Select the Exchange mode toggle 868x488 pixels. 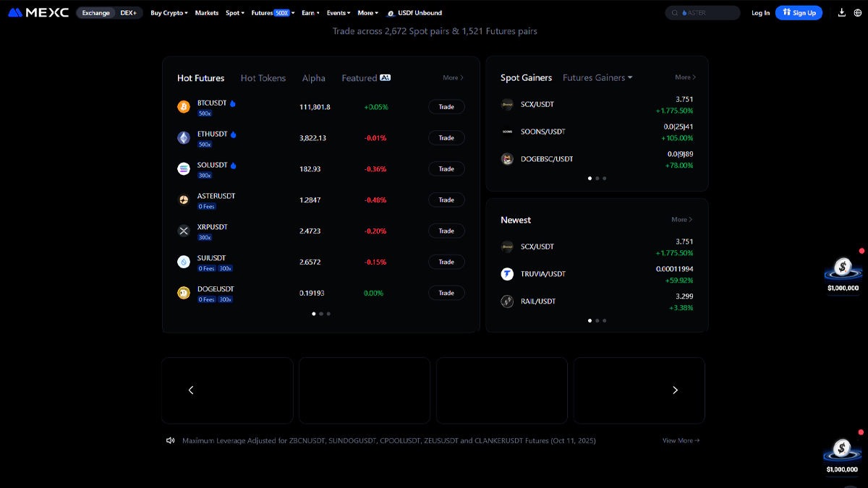[95, 13]
